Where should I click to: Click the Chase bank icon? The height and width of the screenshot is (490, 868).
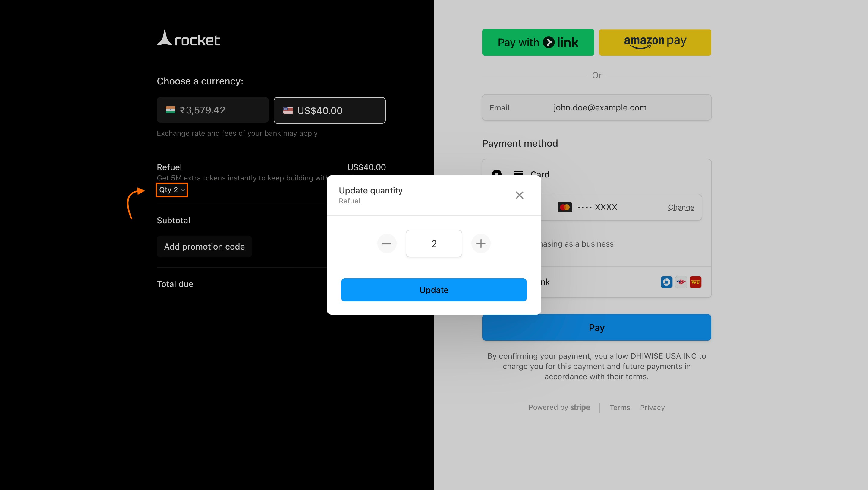pyautogui.click(x=666, y=282)
